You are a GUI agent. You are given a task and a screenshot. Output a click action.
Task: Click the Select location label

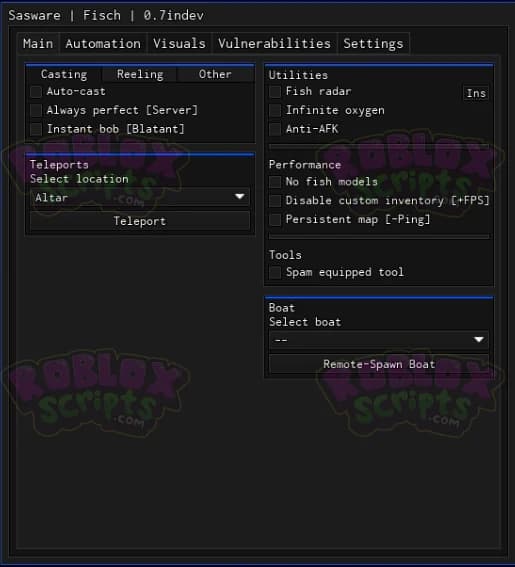tap(79, 179)
